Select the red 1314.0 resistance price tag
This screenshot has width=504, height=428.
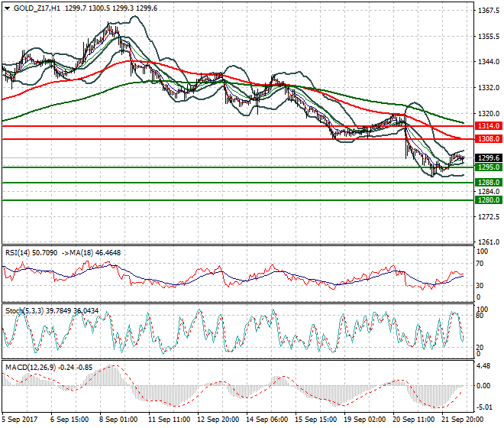click(x=487, y=125)
